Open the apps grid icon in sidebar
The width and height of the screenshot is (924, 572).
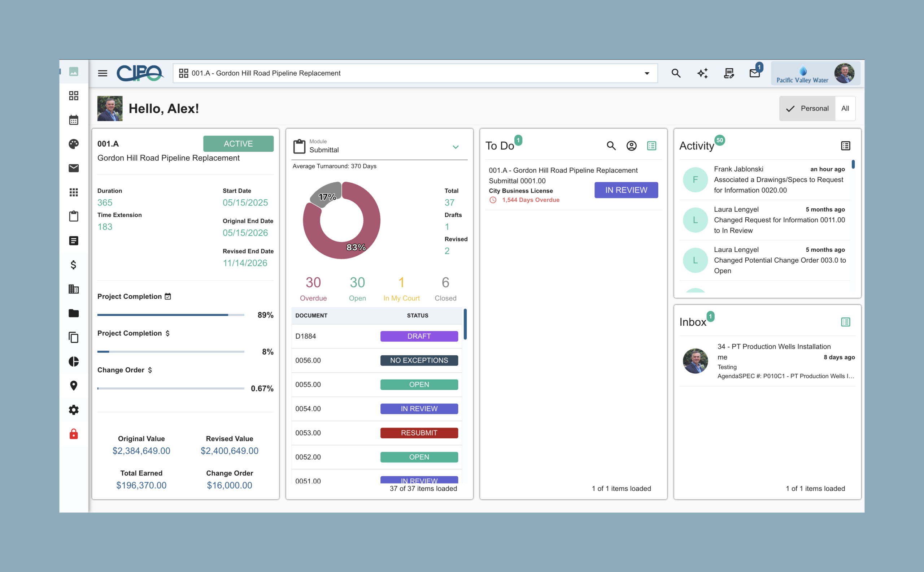(74, 192)
